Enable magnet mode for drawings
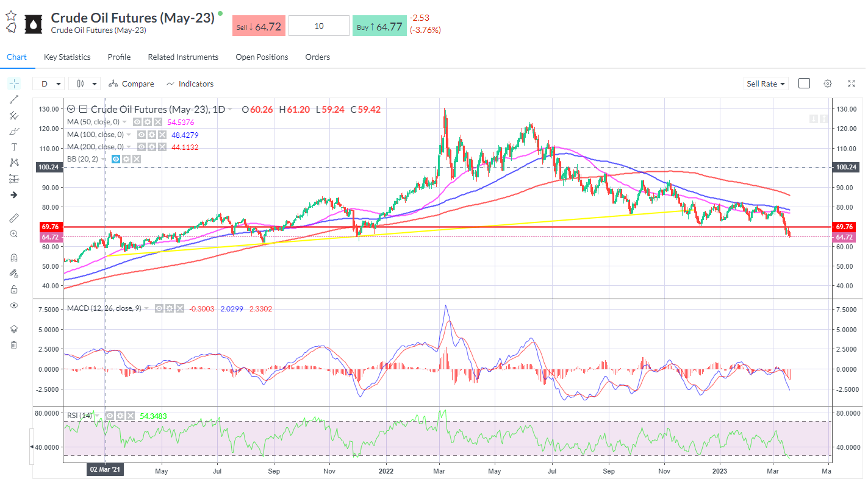Screen dimensions: 868x479 point(13,257)
